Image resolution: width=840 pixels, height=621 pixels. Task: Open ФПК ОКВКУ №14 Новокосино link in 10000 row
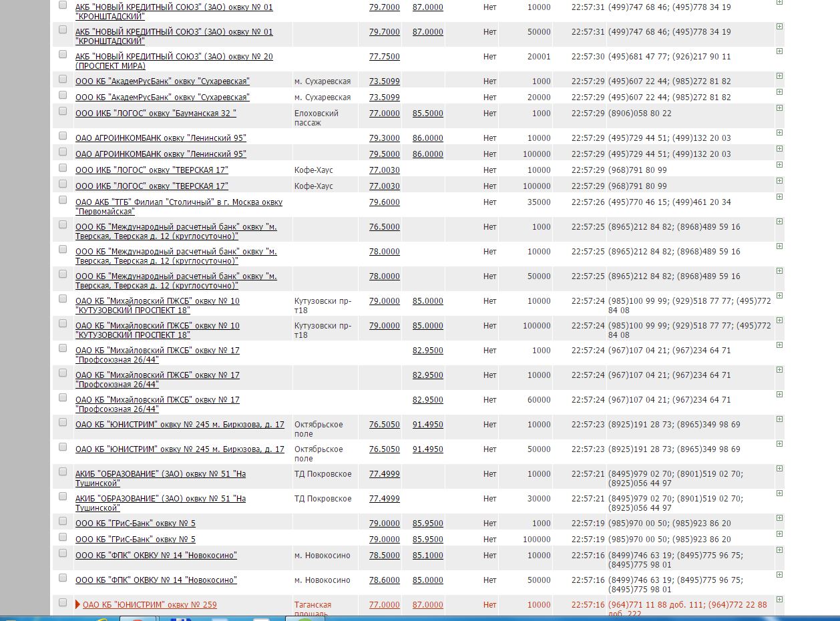pos(156,556)
